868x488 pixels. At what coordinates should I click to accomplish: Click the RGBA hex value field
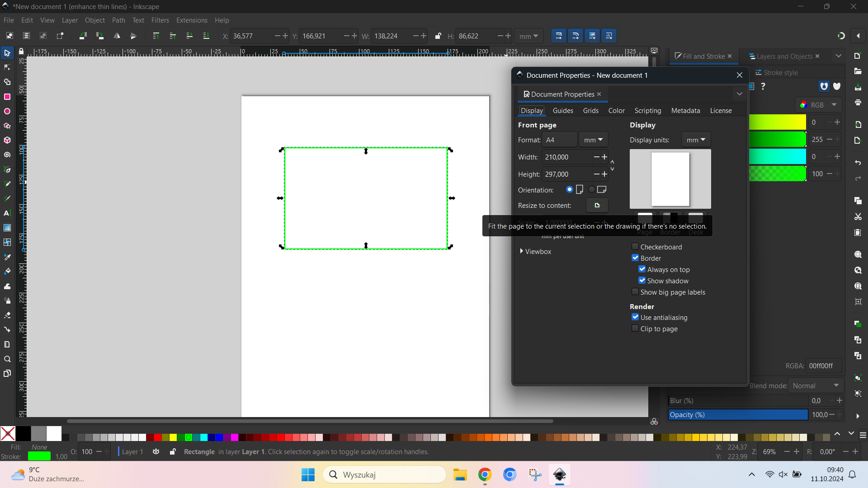tap(824, 366)
